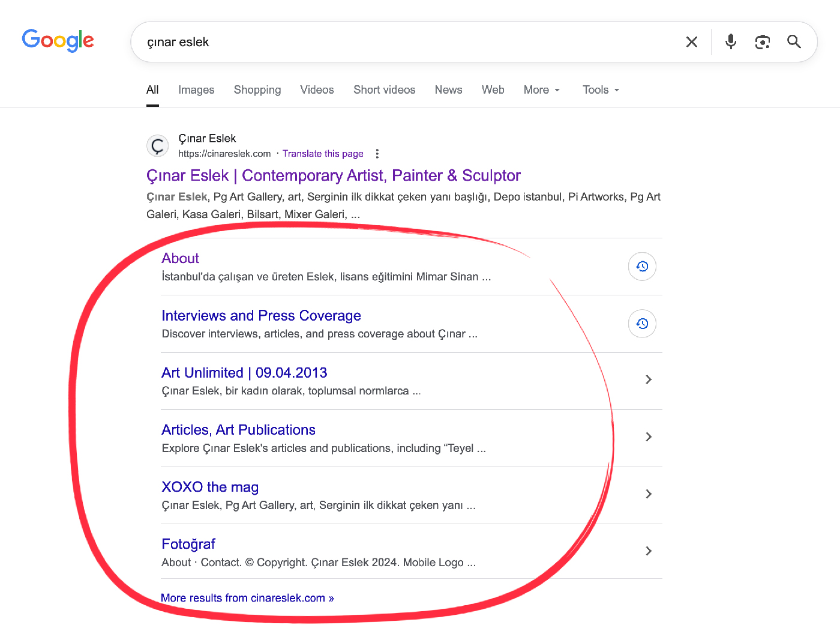Click into the search input field
The width and height of the screenshot is (840, 625).
[408, 42]
